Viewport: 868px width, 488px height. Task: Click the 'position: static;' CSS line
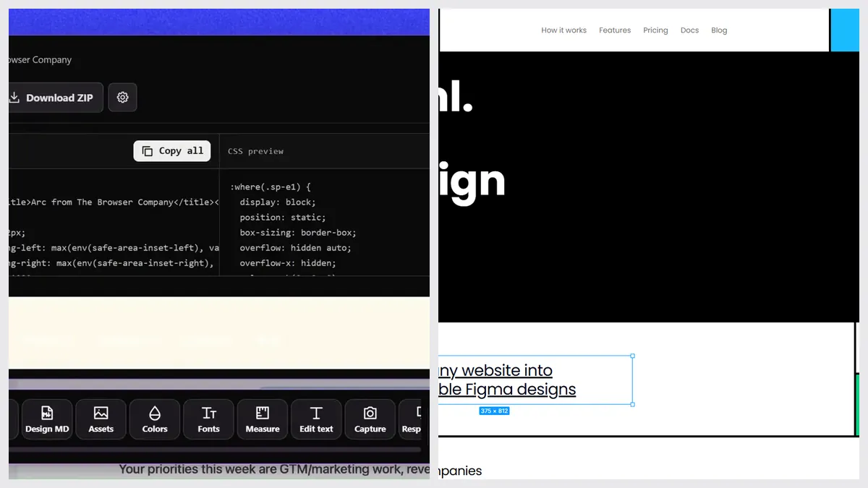click(x=283, y=218)
